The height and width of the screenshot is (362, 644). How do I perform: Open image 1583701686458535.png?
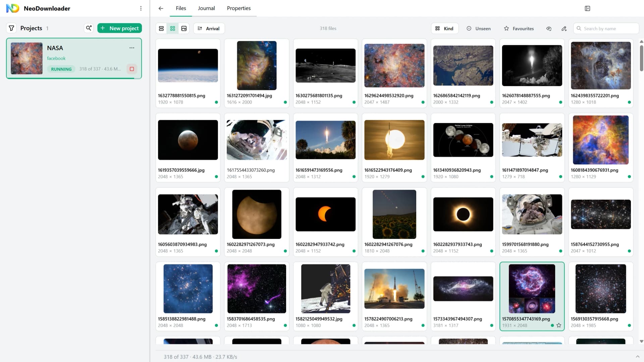click(257, 289)
